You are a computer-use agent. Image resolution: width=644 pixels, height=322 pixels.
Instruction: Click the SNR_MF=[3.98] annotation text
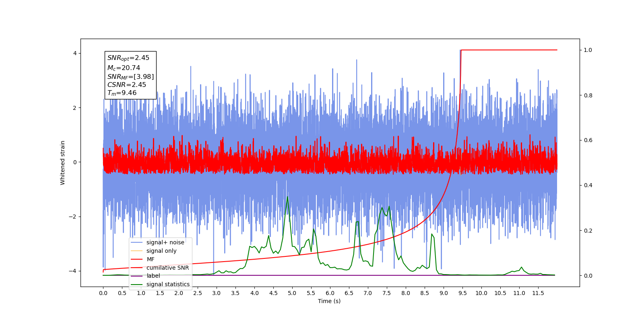pyautogui.click(x=130, y=76)
